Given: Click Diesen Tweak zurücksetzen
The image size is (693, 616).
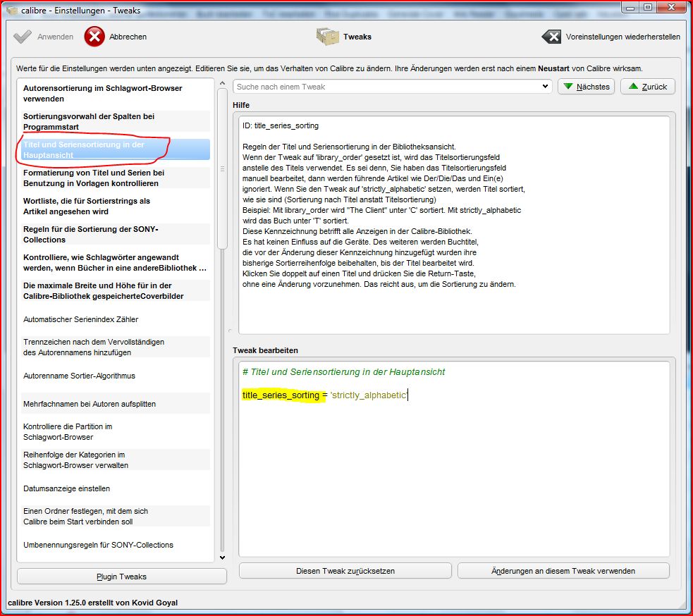Looking at the screenshot, I should tap(345, 571).
